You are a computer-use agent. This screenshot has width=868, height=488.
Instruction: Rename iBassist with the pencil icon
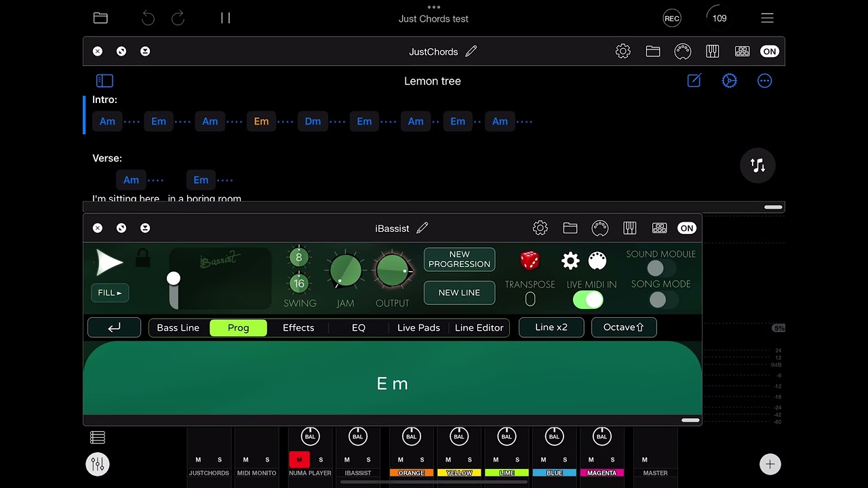pos(422,228)
